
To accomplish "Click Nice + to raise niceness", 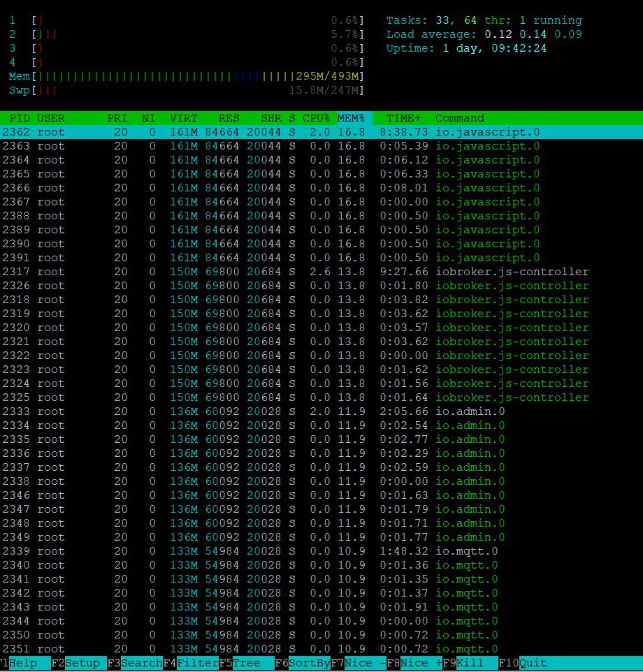I will [421, 663].
